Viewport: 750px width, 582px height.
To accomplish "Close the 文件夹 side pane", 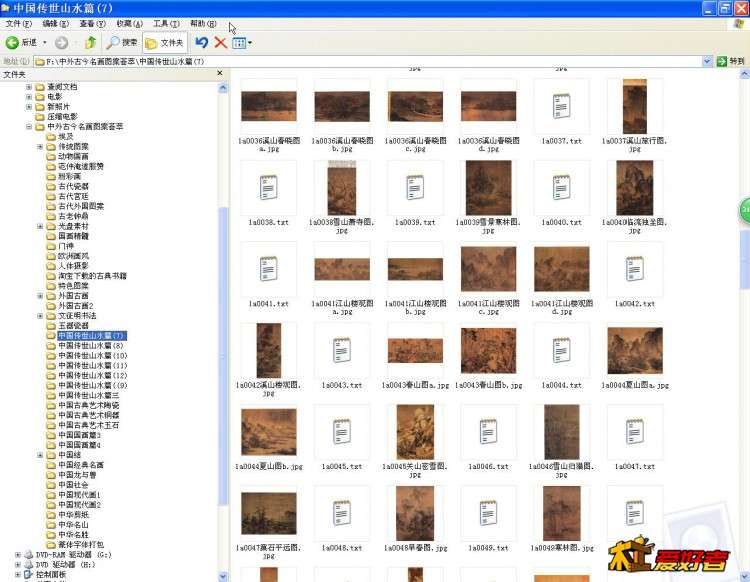I will (x=220, y=73).
